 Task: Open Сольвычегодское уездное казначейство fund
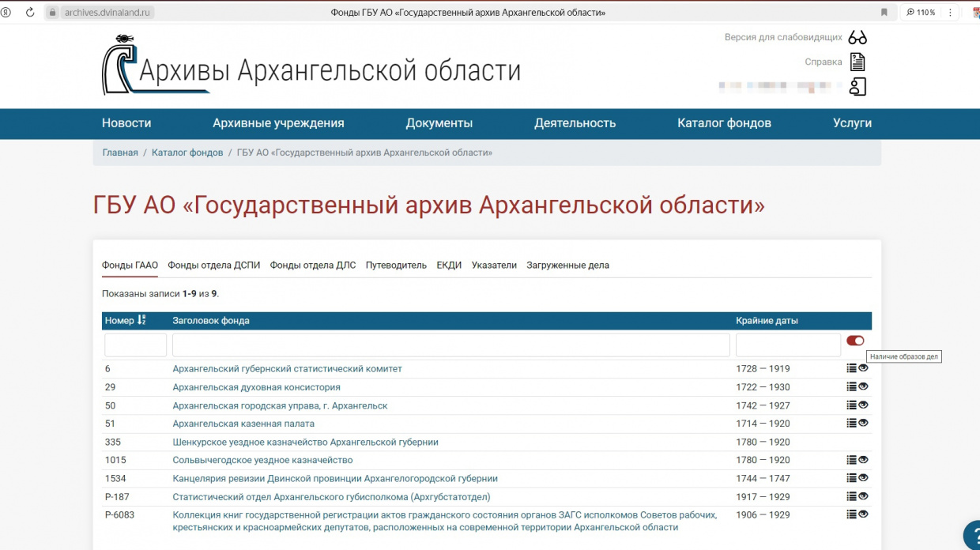point(262,460)
